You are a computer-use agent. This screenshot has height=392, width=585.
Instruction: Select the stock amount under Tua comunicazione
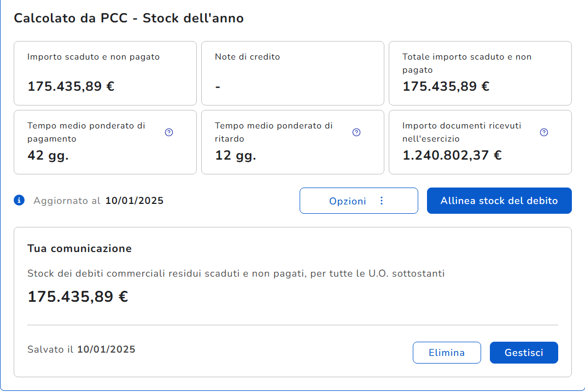[78, 297]
